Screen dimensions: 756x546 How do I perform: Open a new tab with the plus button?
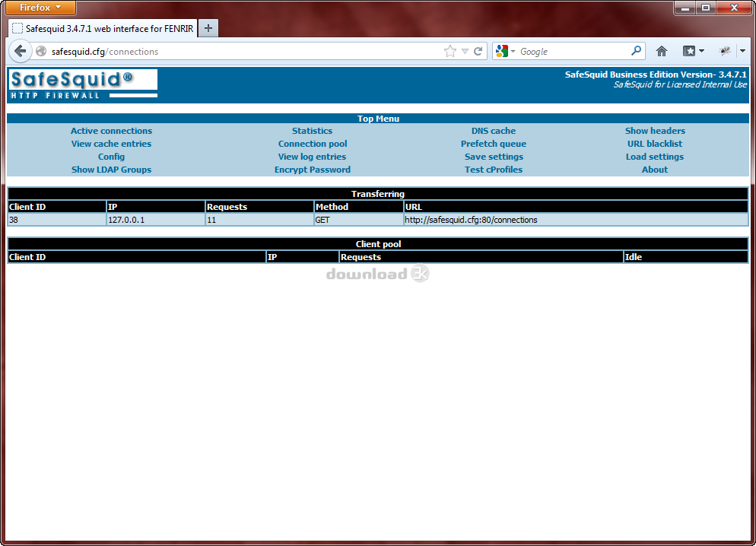click(208, 28)
